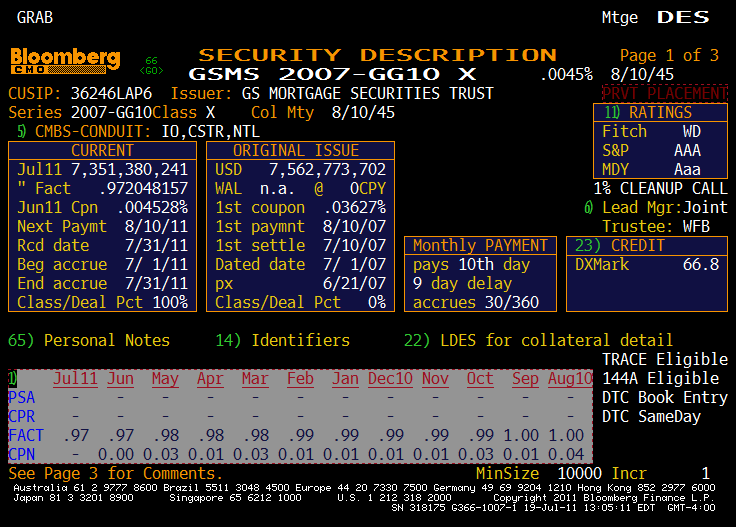This screenshot has width=736, height=527.
Task: Click the original balance 7,562,773,702
Action: [328, 169]
